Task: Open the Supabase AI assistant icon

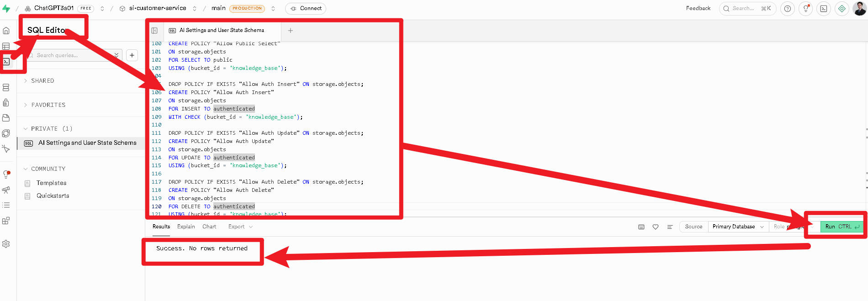Action: pyautogui.click(x=842, y=9)
